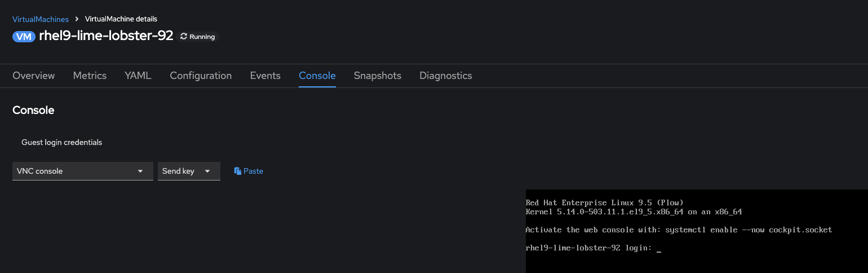868x273 pixels.
Task: Switch to the Metrics tab
Action: [90, 76]
